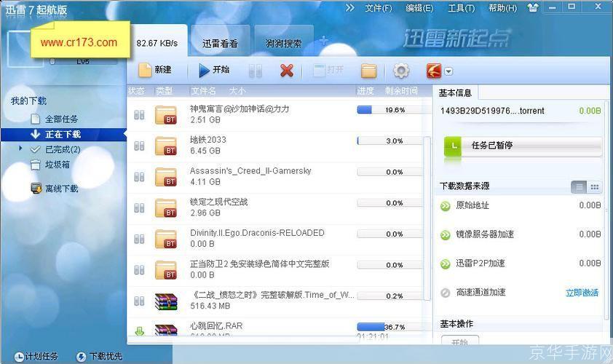Start downloads with the 开始 play icon
The image size is (613, 364).
pyautogui.click(x=213, y=70)
